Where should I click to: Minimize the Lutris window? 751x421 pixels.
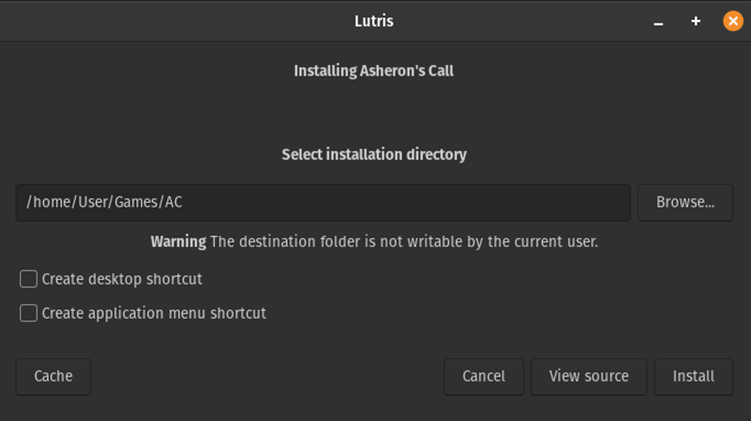tap(658, 21)
